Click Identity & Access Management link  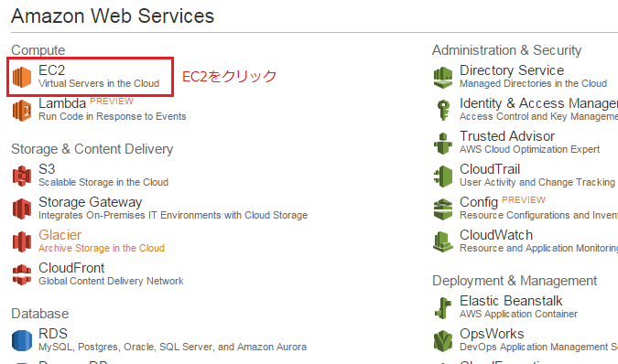pyautogui.click(x=538, y=103)
